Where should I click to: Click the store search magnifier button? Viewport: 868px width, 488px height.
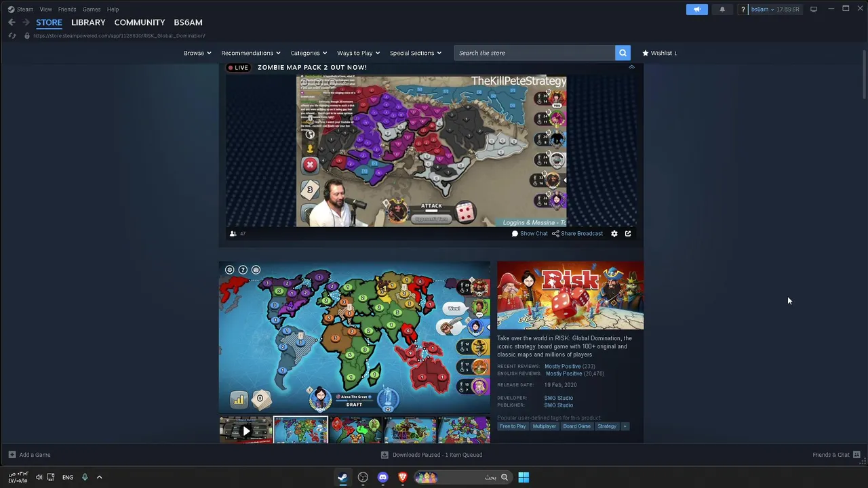[x=623, y=53]
